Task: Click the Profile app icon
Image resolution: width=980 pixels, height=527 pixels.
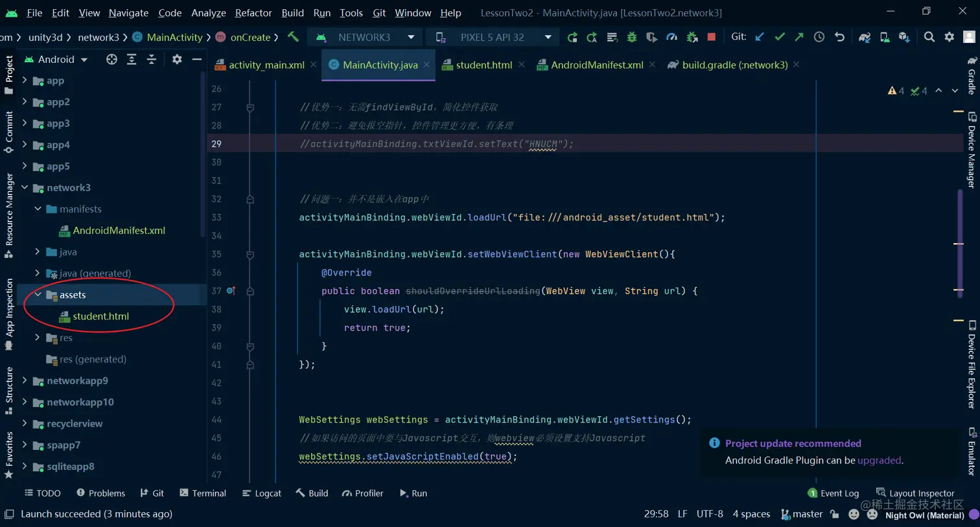Action: (671, 38)
